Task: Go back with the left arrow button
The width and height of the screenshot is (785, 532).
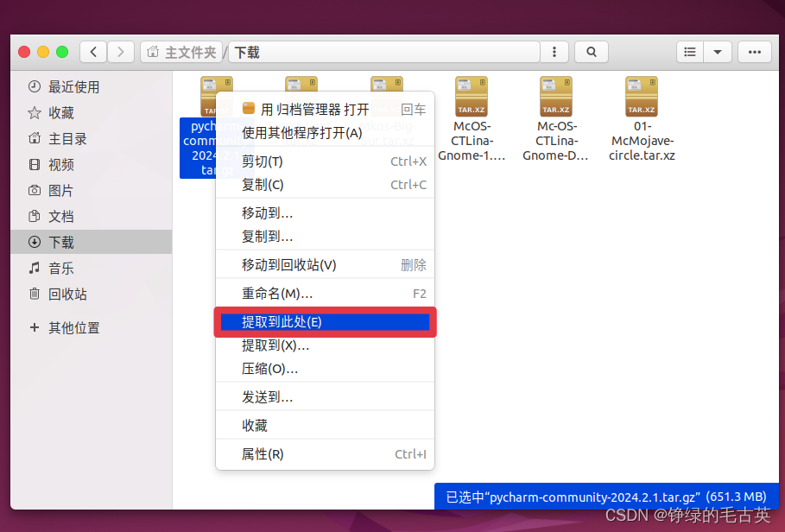Action: click(x=93, y=52)
